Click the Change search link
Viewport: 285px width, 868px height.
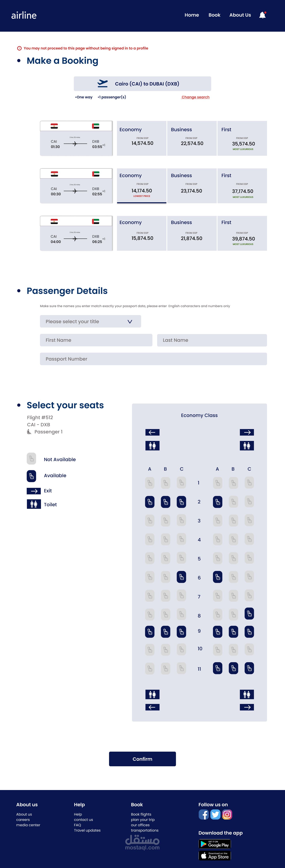[x=195, y=97]
